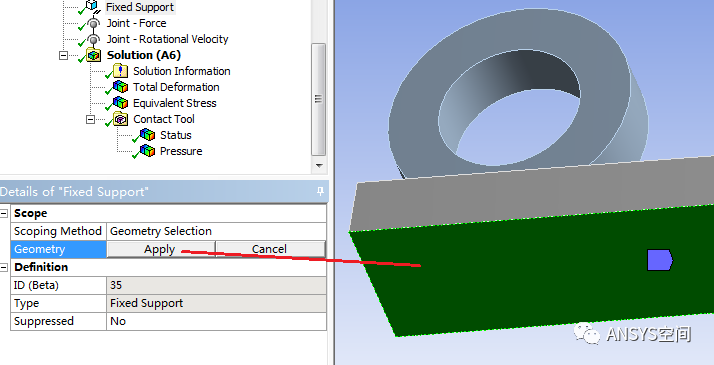Pin the Details panel with pushpin
The height and width of the screenshot is (365, 714).
(x=320, y=192)
